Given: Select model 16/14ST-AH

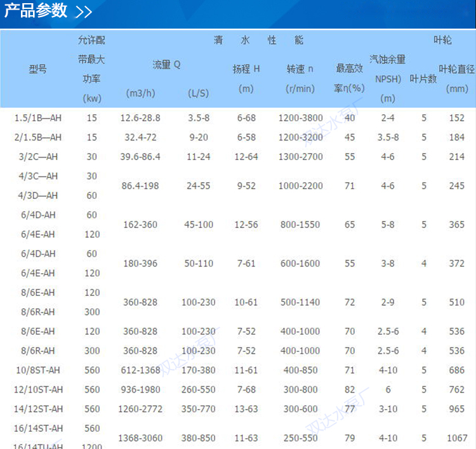Looking at the screenshot, I should 38,429.
